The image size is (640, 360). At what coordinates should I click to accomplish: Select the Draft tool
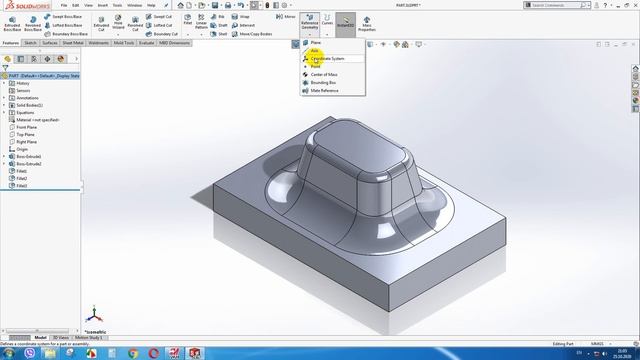(219, 25)
